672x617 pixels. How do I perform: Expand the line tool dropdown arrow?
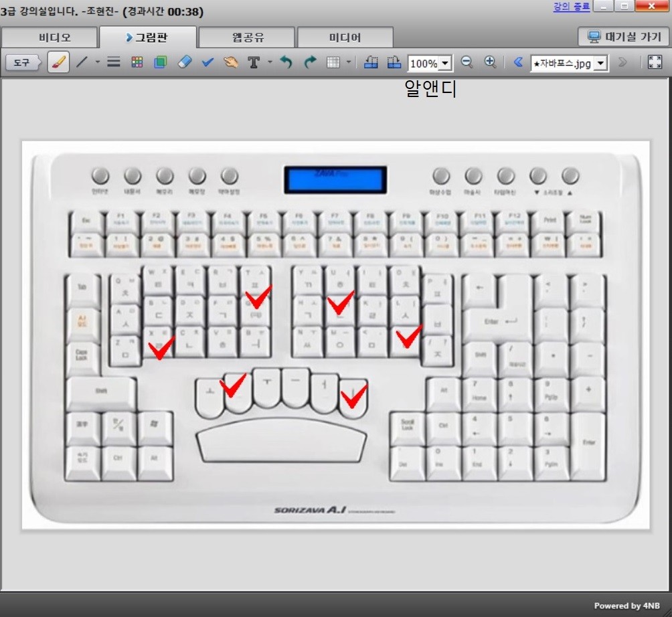[x=97, y=62]
